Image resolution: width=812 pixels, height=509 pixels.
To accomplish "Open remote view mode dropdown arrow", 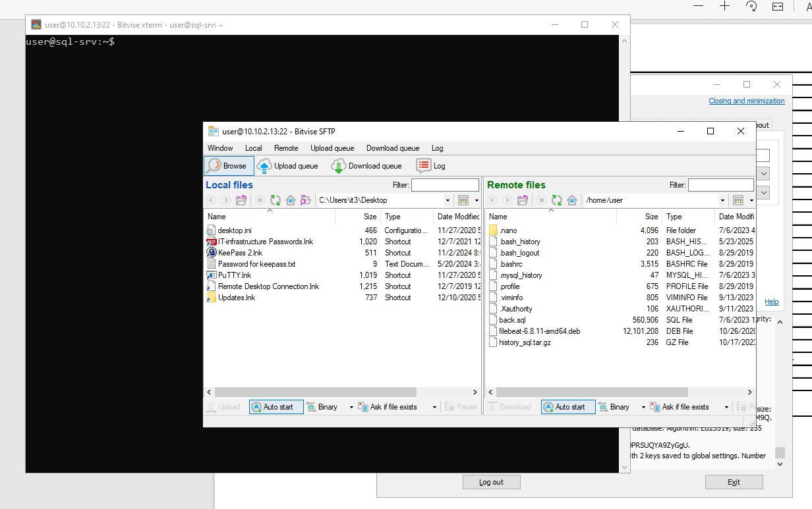I will point(751,200).
